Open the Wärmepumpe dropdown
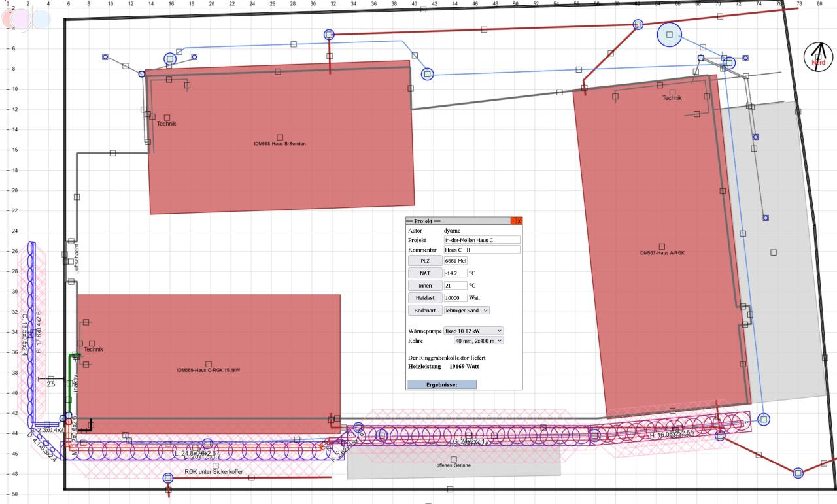Screen dimensions: 837x504 pyautogui.click(x=473, y=331)
